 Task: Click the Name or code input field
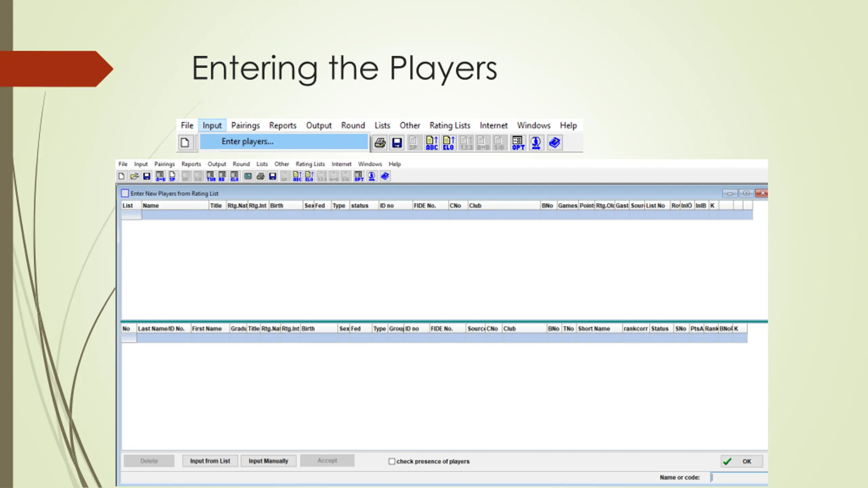pyautogui.click(x=739, y=477)
